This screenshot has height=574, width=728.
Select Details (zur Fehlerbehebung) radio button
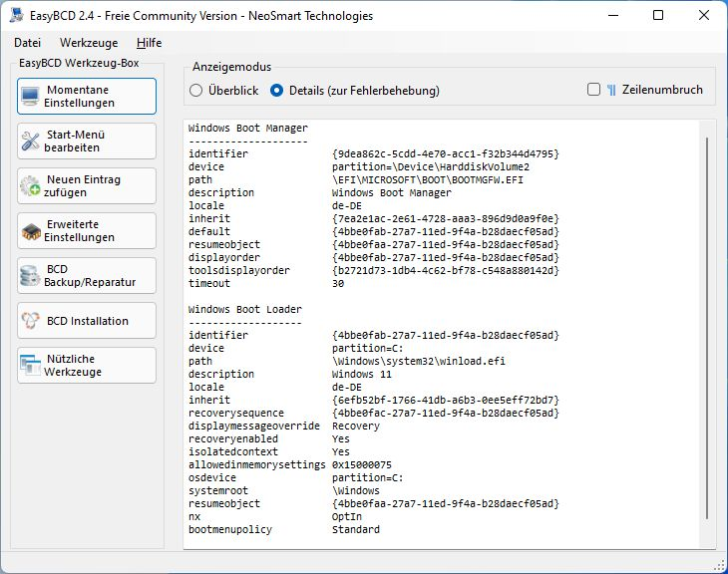pos(276,90)
